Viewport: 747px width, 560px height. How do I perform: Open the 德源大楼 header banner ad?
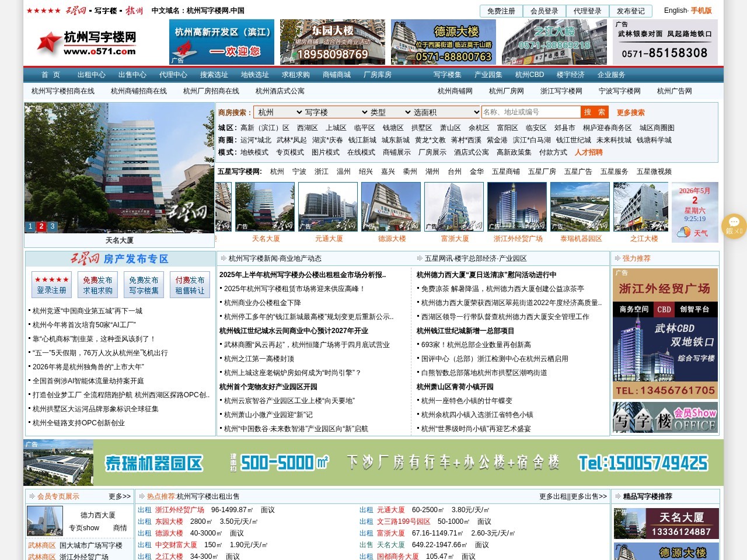444,42
